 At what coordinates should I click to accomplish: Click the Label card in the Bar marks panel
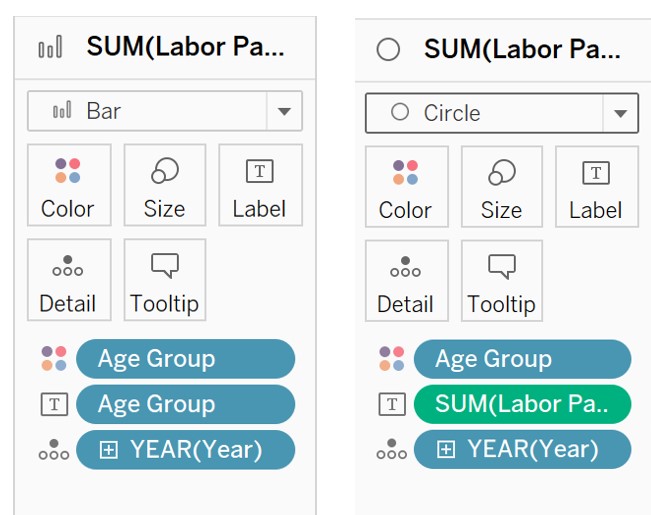[x=259, y=185]
